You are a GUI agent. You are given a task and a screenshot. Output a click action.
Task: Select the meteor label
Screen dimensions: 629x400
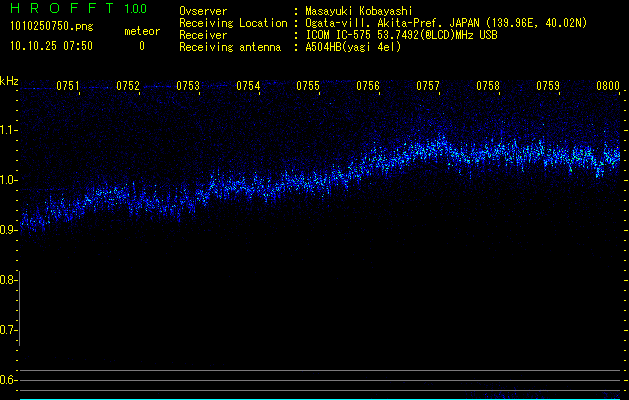(x=141, y=32)
